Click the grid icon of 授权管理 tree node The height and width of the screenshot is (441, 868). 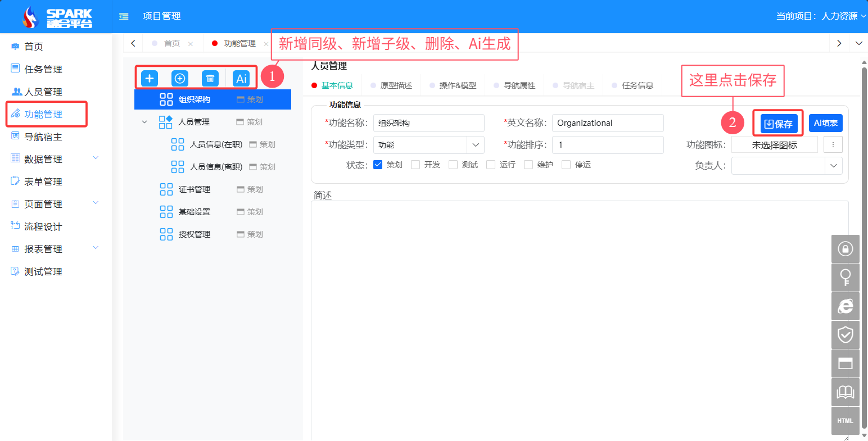(166, 234)
